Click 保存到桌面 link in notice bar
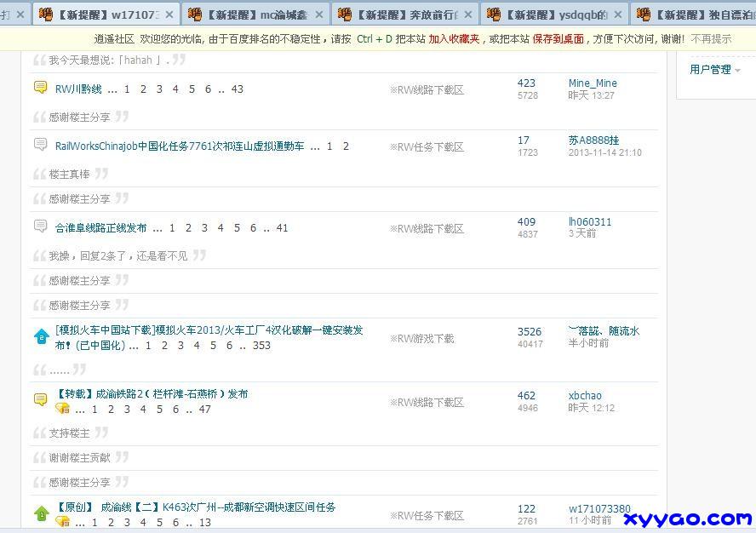756x533 pixels. 558,39
